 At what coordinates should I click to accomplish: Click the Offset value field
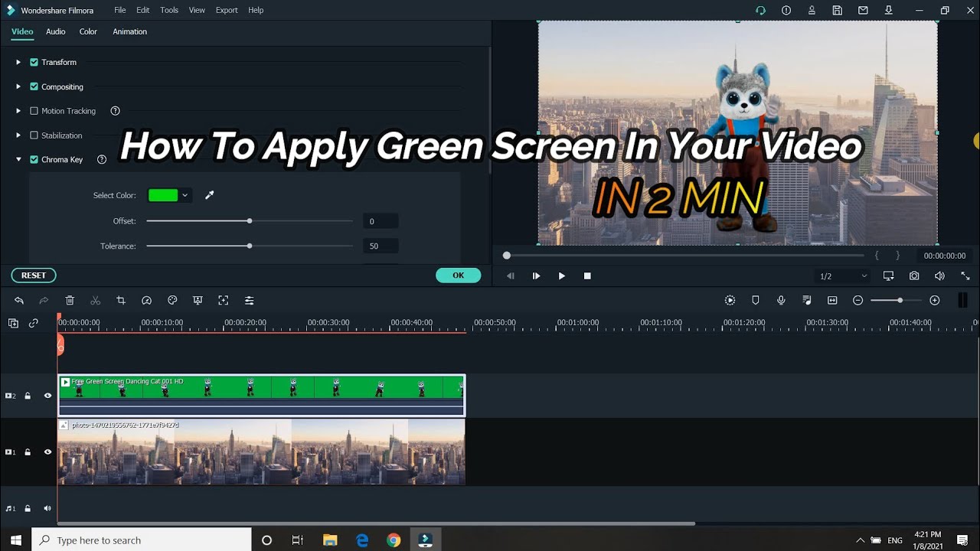pos(381,221)
